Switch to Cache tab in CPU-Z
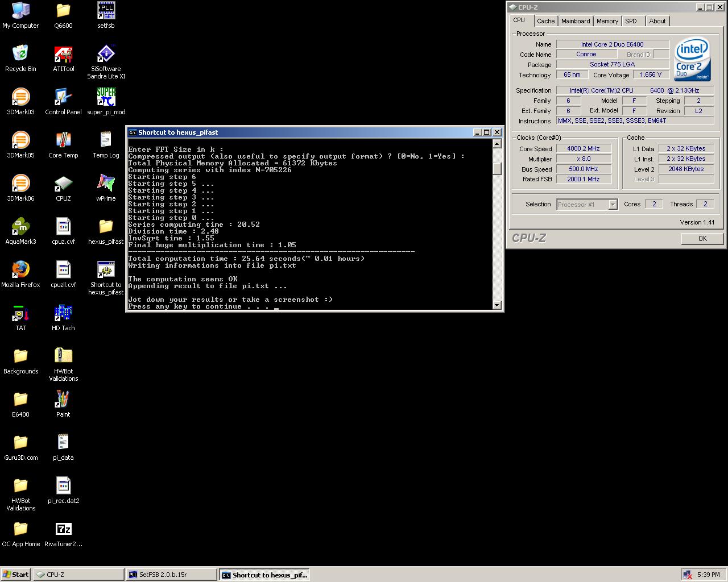The width and height of the screenshot is (728, 582). (545, 21)
